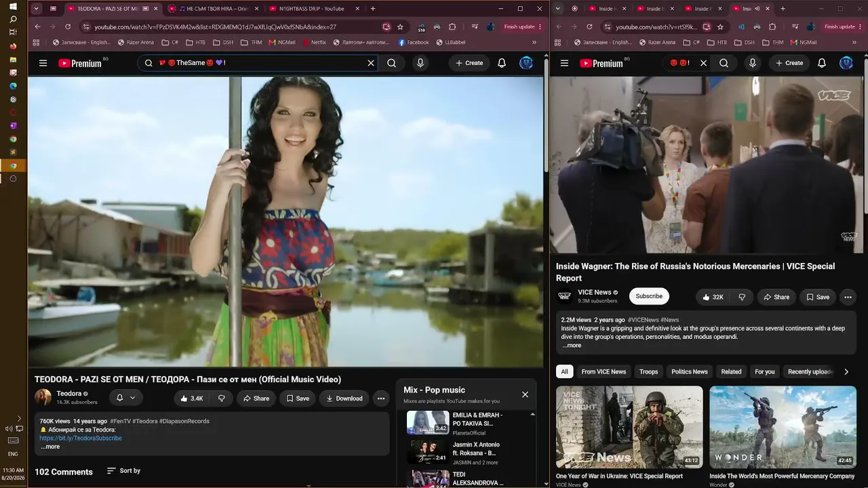The height and width of the screenshot is (488, 868).
Task: Select the From VICE News filter chip
Action: tap(604, 371)
